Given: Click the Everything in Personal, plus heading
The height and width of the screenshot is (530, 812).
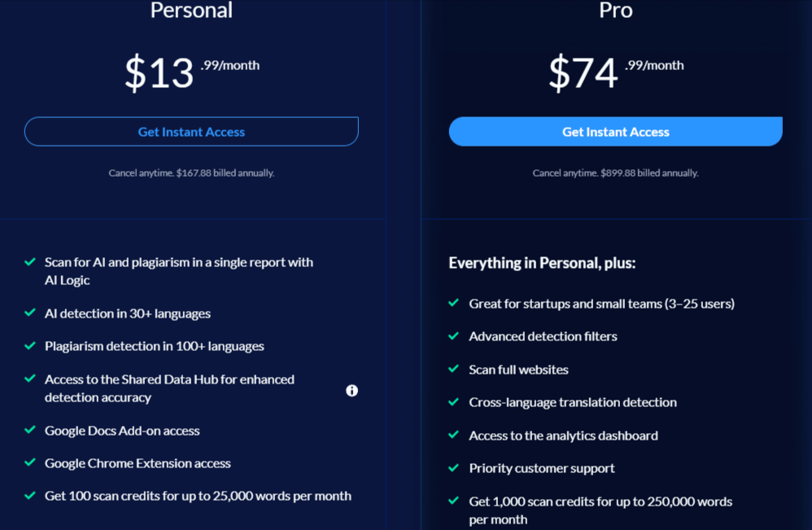Looking at the screenshot, I should click(542, 263).
